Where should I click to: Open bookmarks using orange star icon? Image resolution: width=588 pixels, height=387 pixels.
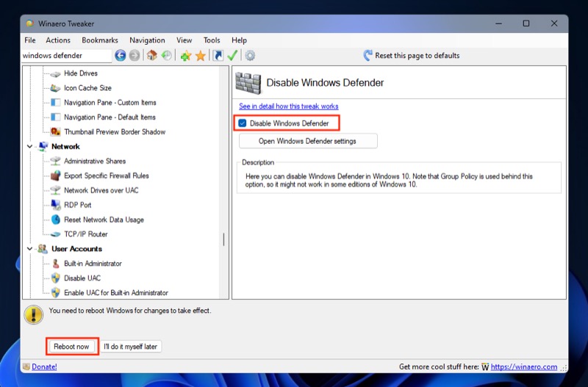pyautogui.click(x=201, y=56)
